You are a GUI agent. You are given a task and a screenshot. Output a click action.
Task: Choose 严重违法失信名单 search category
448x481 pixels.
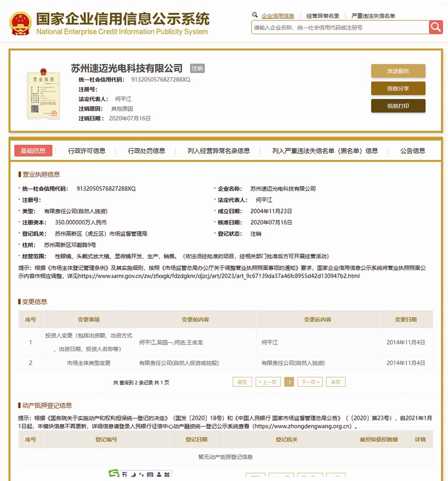(x=373, y=16)
